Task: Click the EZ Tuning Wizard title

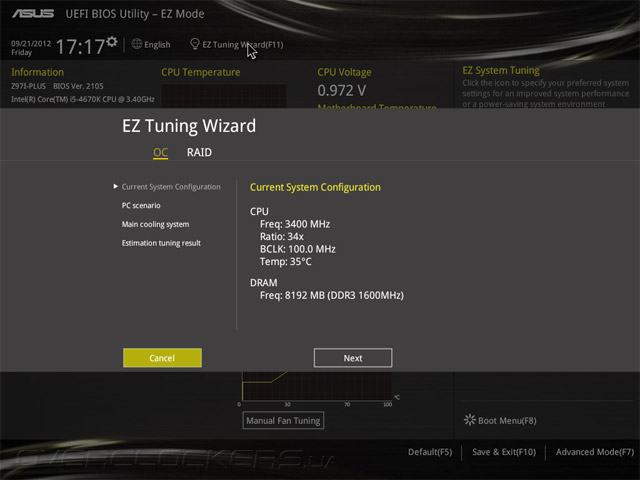Action: coord(189,126)
